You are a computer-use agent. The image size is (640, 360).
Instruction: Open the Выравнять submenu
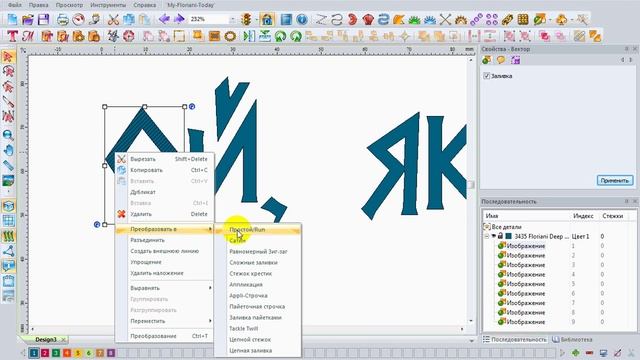click(x=164, y=288)
